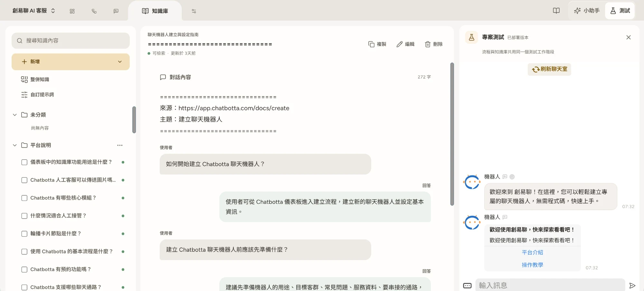Click the quick-reply menu icon beside input
Viewport: 644px width, 291px height.
467,286
